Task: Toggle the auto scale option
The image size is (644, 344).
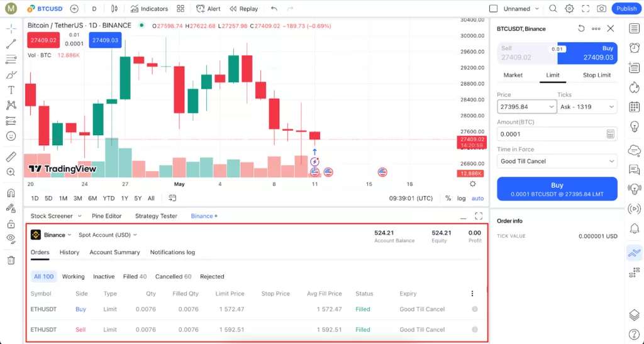Action: 477,198
